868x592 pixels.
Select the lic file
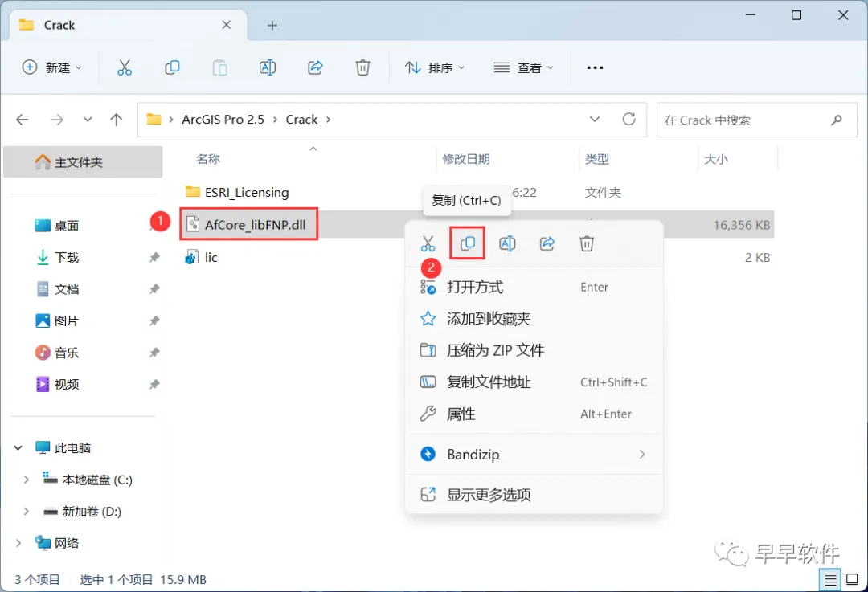coord(202,257)
